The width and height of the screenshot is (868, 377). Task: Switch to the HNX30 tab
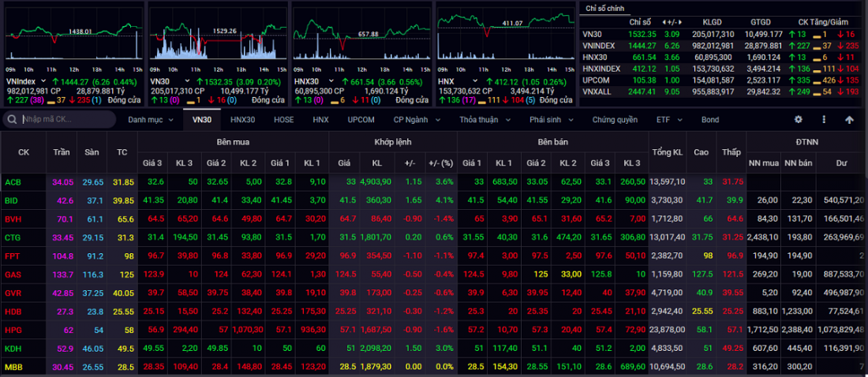click(242, 120)
